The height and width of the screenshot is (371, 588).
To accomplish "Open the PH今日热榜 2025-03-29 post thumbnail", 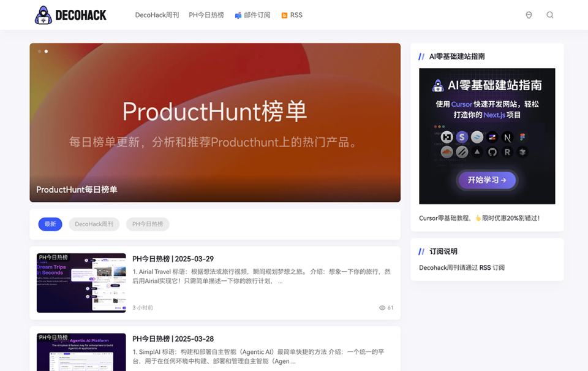I will click(x=81, y=282).
